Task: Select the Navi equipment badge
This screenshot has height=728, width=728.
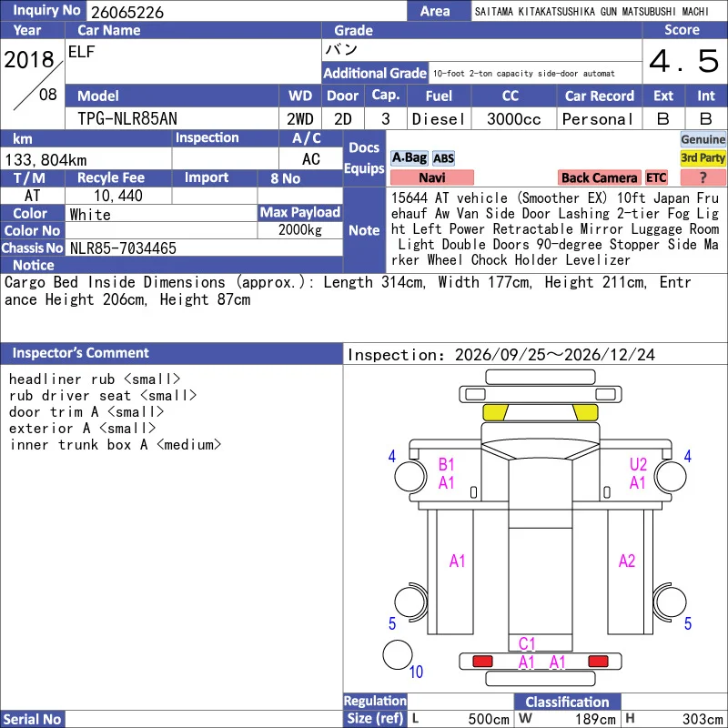Action: coord(431,177)
